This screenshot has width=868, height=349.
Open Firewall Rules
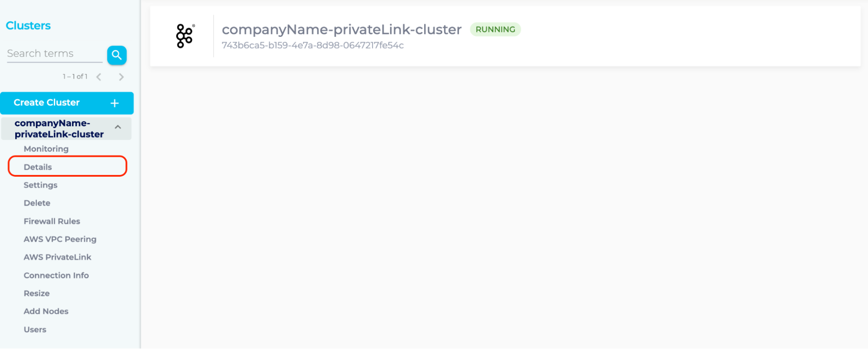click(x=52, y=221)
